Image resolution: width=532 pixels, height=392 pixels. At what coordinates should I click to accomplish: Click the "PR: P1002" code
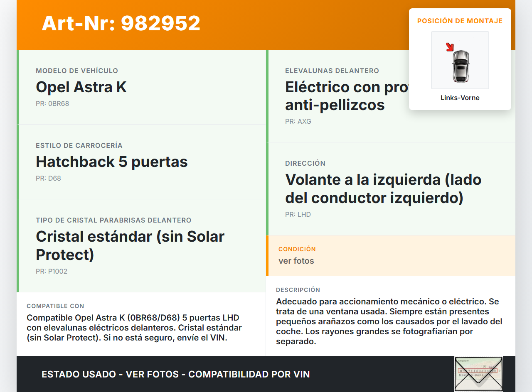52,272
